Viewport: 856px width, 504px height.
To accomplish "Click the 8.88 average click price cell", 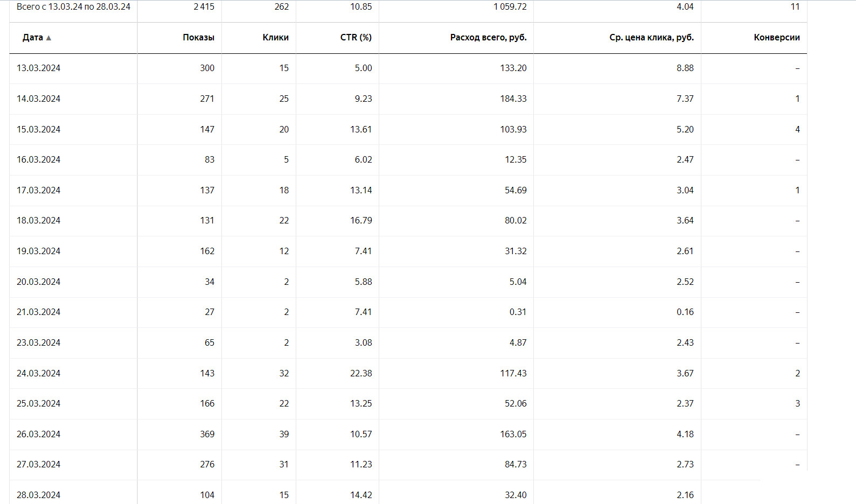I will pyautogui.click(x=685, y=68).
